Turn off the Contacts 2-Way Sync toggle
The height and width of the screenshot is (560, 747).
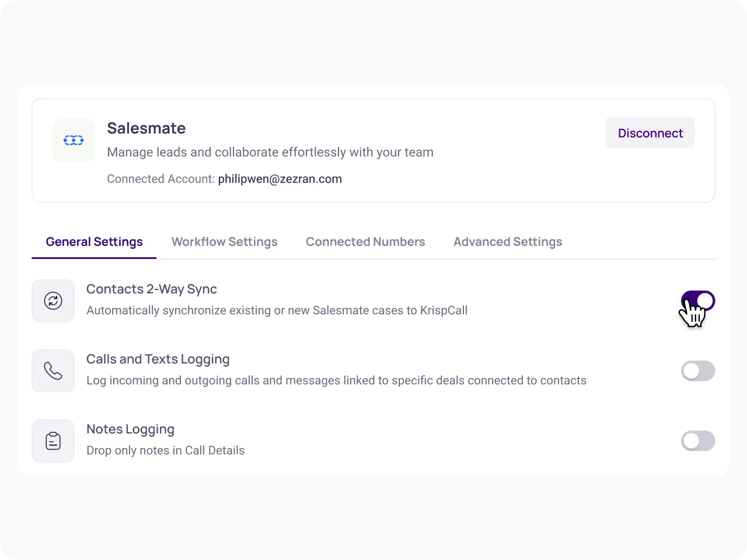tap(698, 301)
